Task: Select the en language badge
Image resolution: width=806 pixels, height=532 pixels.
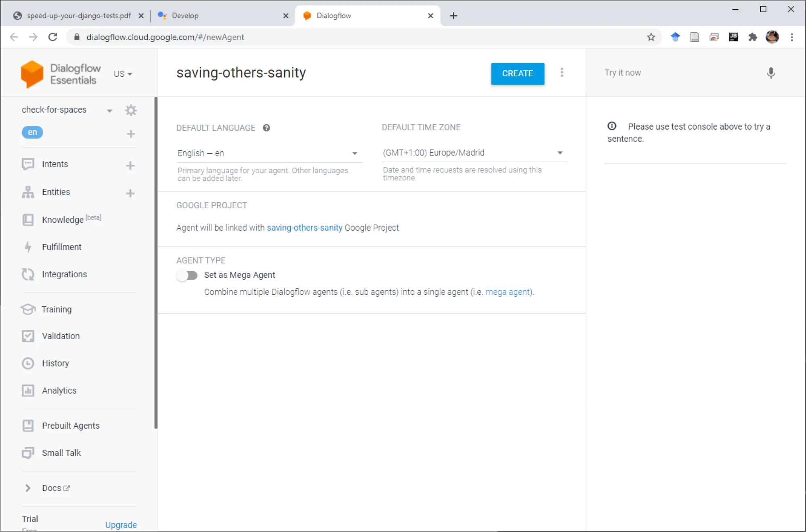Action: point(32,132)
